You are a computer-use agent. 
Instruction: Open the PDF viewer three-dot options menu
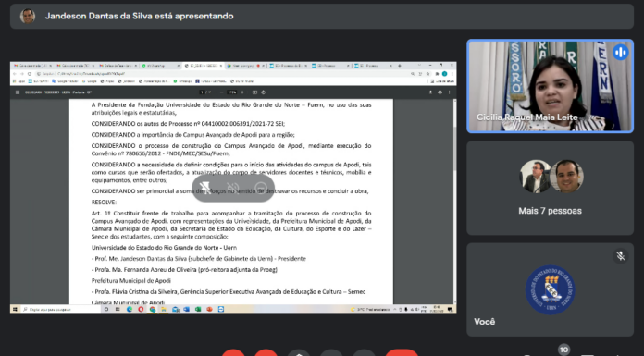[x=449, y=92]
